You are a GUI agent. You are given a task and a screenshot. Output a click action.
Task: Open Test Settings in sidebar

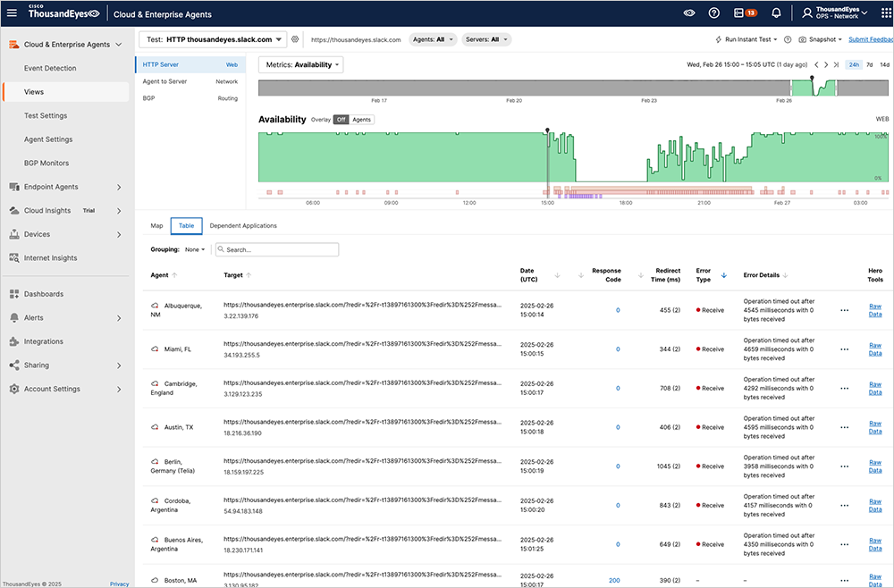click(46, 115)
